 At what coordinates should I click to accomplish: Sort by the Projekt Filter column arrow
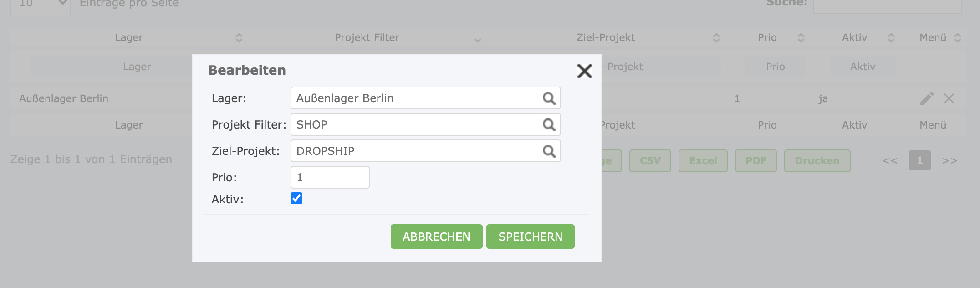[477, 40]
